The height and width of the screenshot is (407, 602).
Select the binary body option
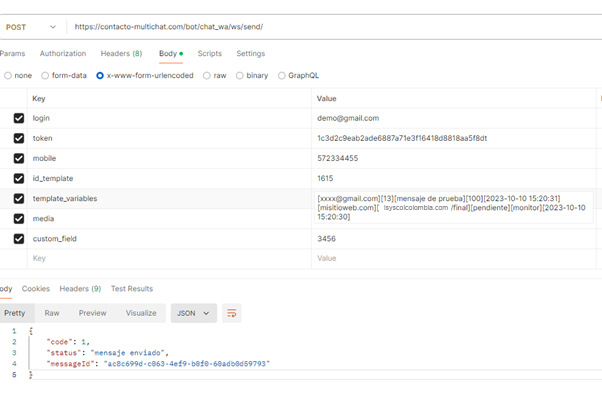(240, 76)
